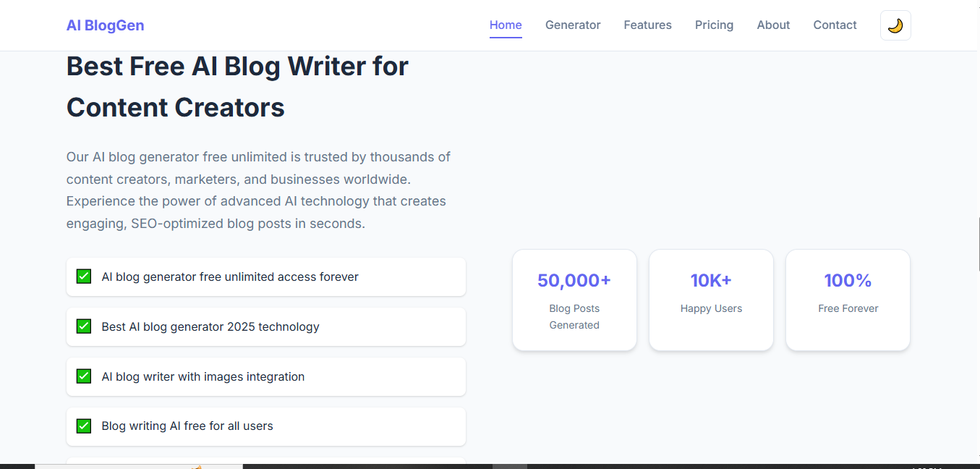Open the About page link
Image resolution: width=980 pixels, height=469 pixels.
click(773, 25)
